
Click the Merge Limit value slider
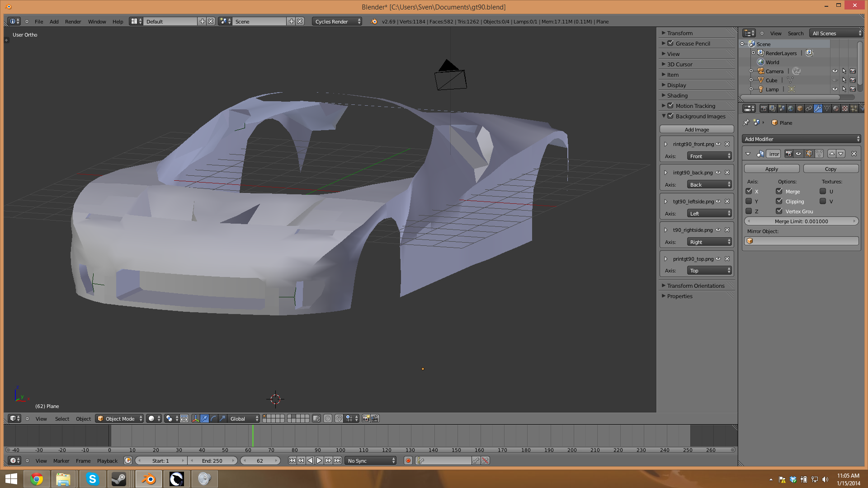click(x=801, y=221)
